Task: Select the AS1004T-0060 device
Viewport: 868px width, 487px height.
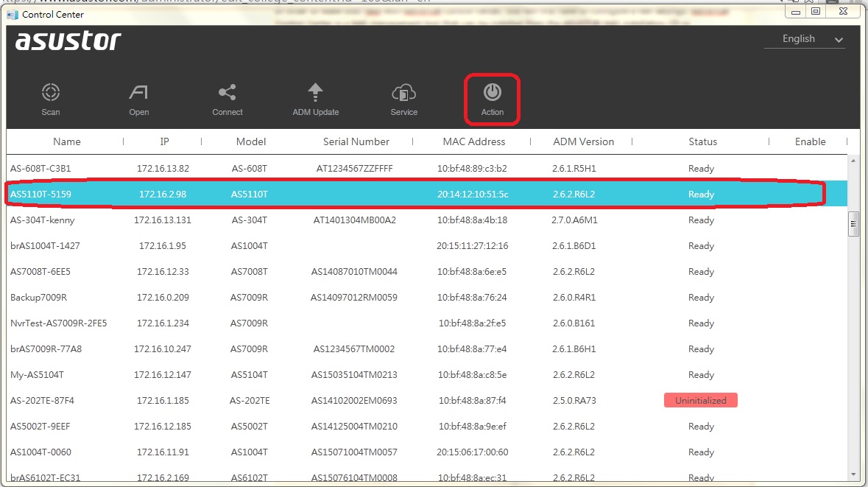Action: tap(41, 452)
